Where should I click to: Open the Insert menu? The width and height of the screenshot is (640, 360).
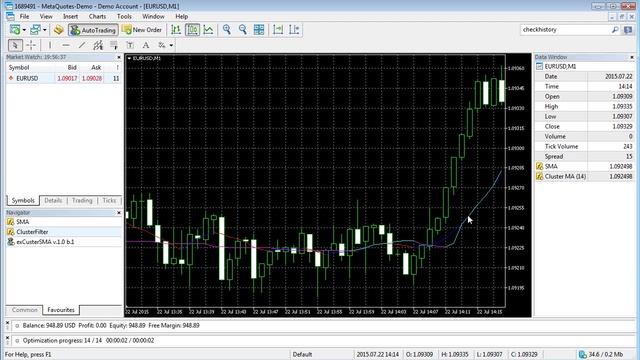[71, 16]
